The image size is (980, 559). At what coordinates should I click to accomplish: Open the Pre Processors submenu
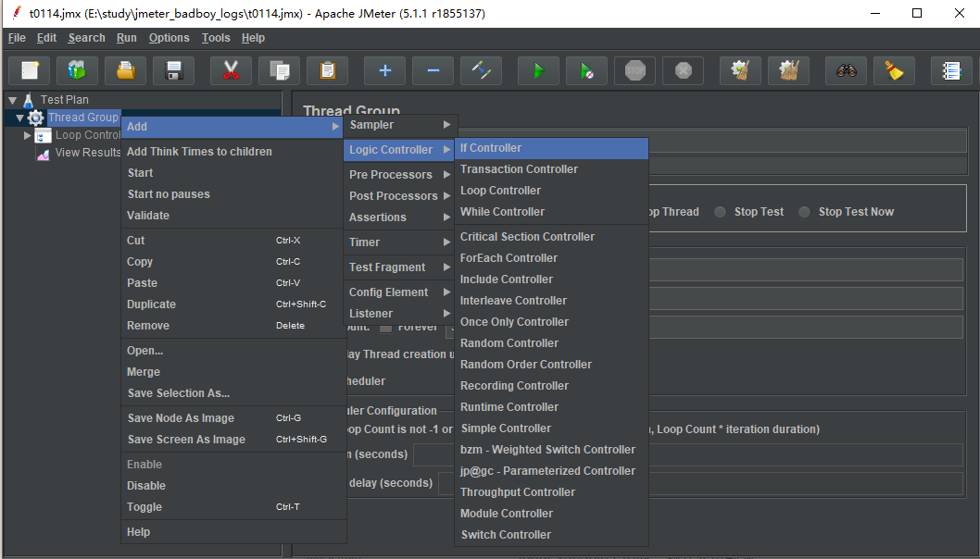[x=400, y=175]
